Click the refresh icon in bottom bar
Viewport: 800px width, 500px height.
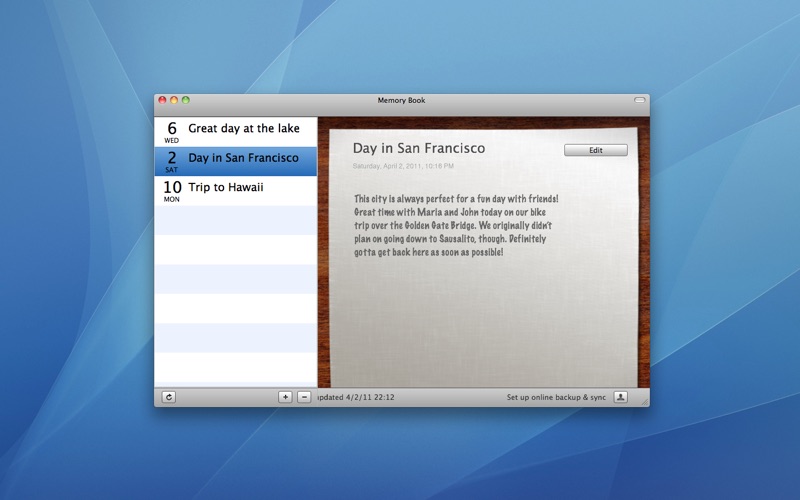[169, 397]
